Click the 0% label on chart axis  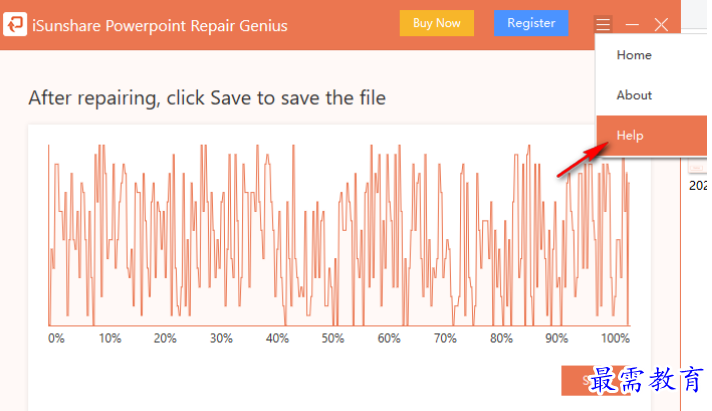56,338
